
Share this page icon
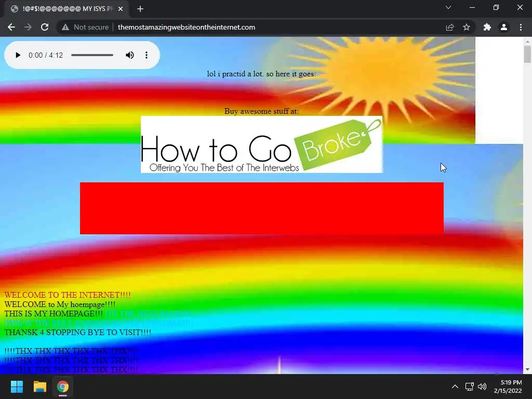(450, 27)
